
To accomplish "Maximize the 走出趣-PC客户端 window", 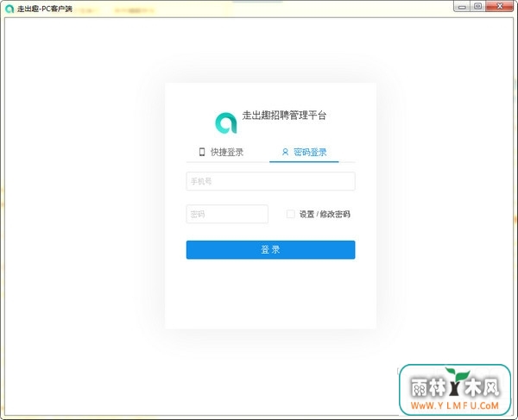I will 477,6.
